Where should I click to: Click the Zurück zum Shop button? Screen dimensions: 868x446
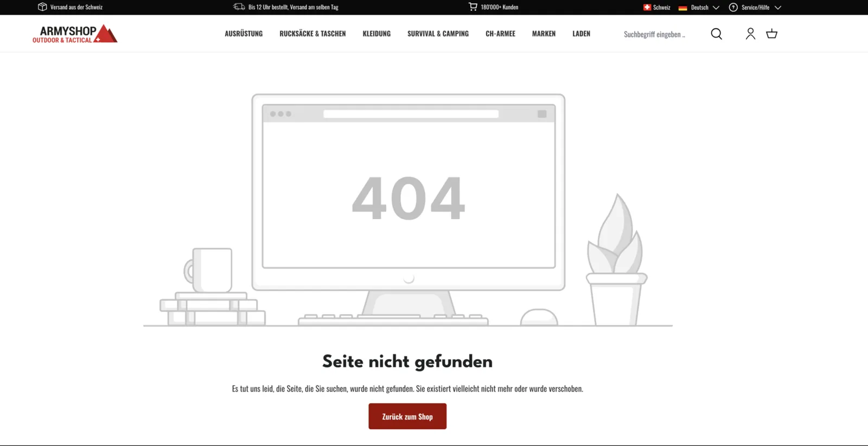click(407, 416)
